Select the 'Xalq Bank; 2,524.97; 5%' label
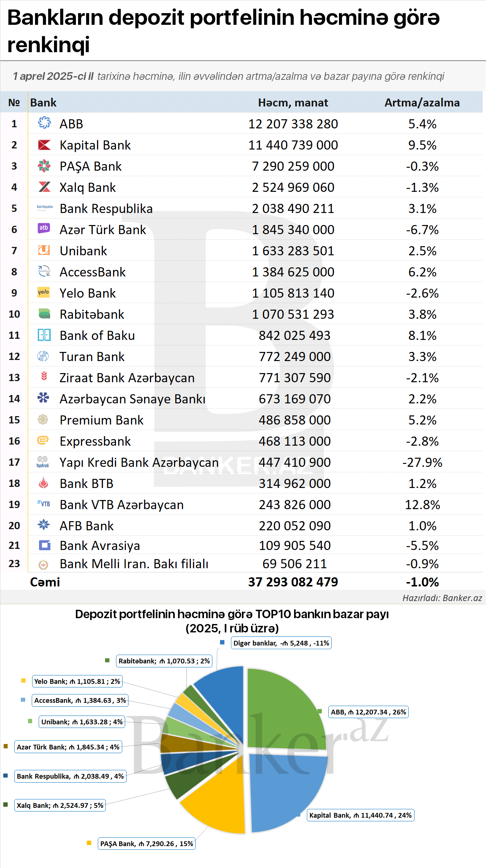This screenshot has height=868, width=486. (60, 805)
